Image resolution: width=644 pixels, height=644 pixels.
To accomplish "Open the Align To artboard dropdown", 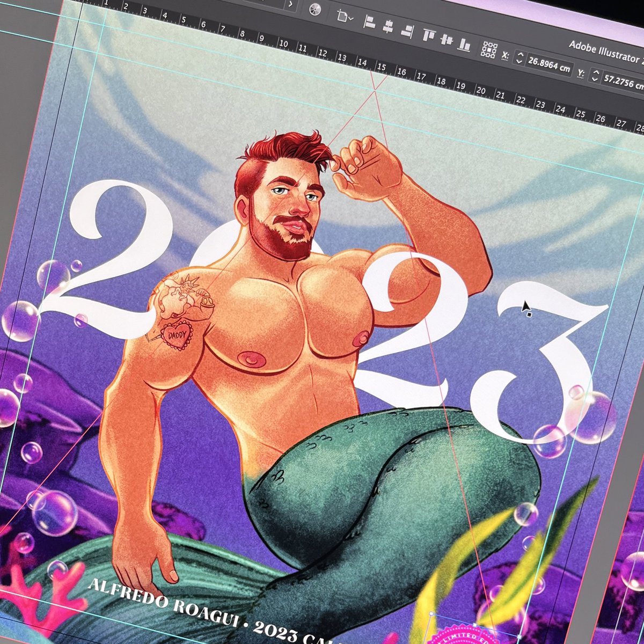I will [345, 16].
